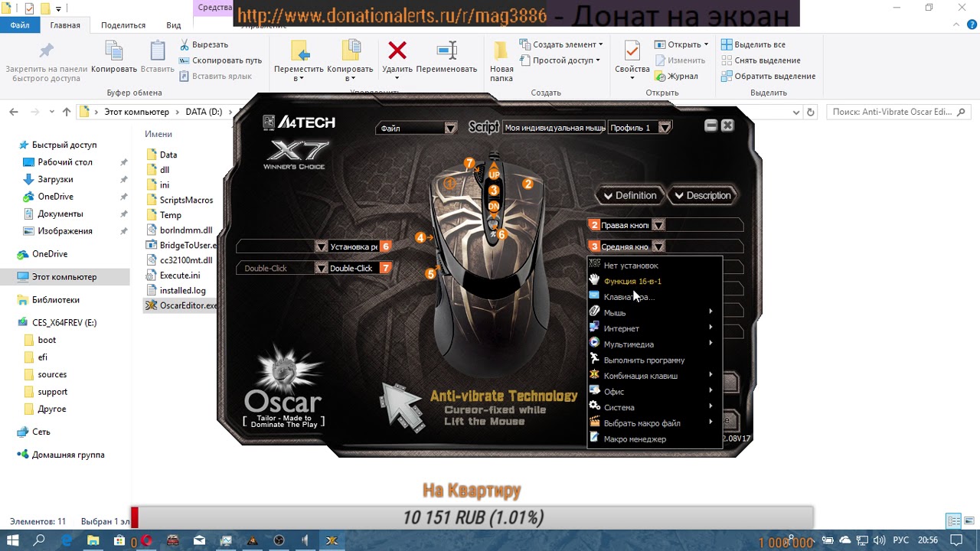Viewport: 980px width, 551px height.
Task: Open the 'Профиль 1' profile dropdown
Action: [x=665, y=128]
